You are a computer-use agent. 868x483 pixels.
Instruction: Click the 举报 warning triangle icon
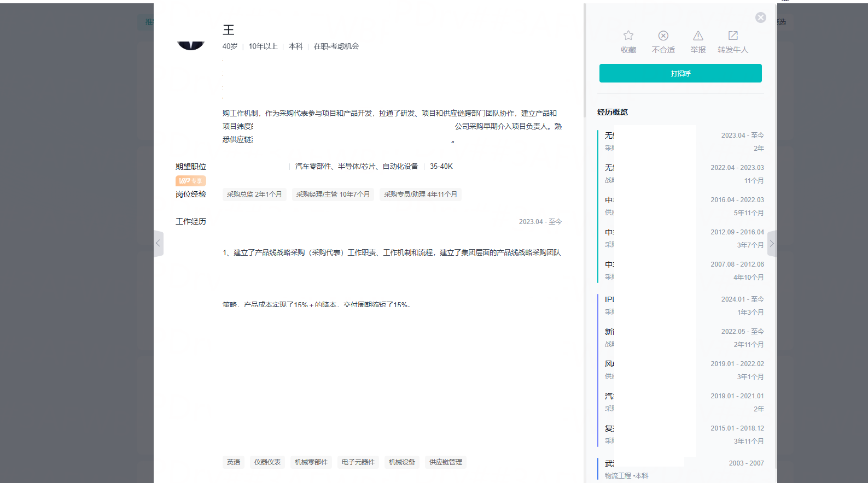click(698, 36)
